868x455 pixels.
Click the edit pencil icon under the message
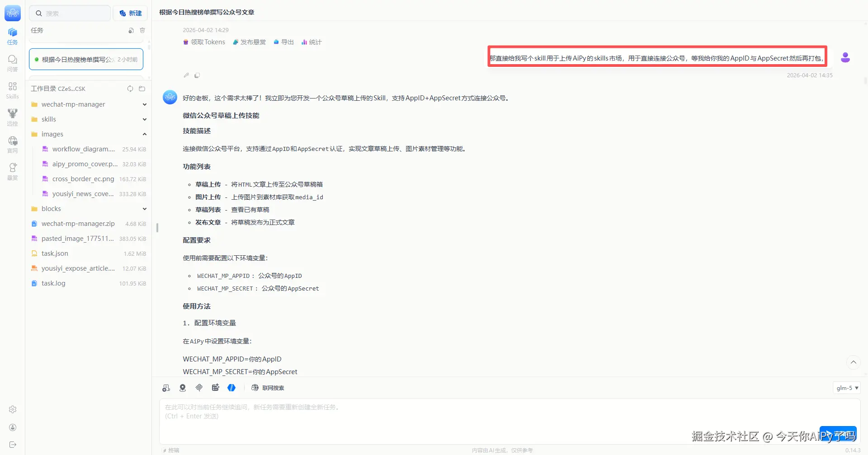point(186,75)
